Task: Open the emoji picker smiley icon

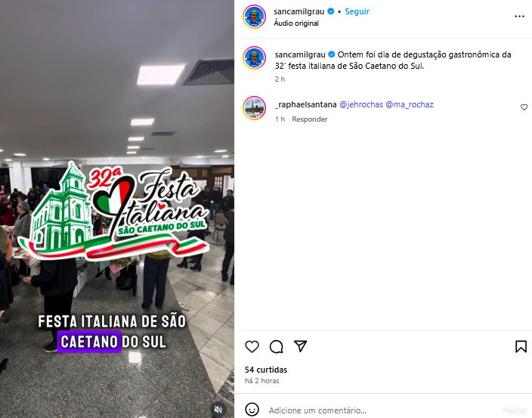Action: [x=252, y=410]
